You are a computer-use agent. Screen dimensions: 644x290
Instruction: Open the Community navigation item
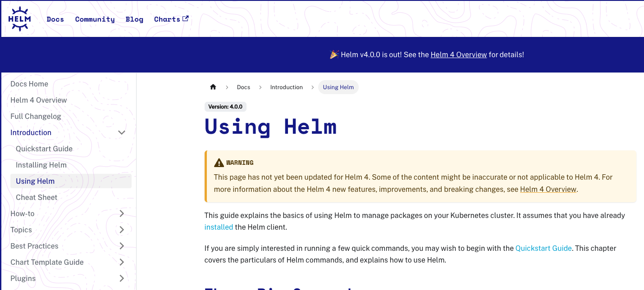click(95, 19)
